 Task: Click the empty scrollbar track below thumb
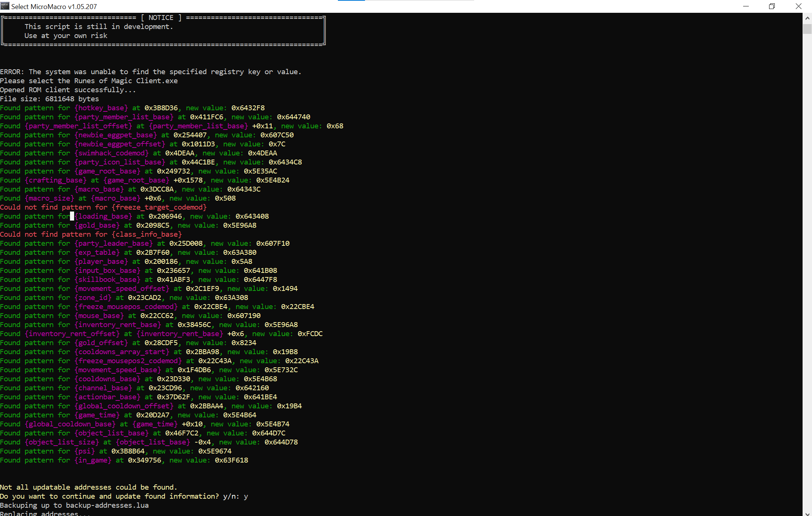point(807,263)
